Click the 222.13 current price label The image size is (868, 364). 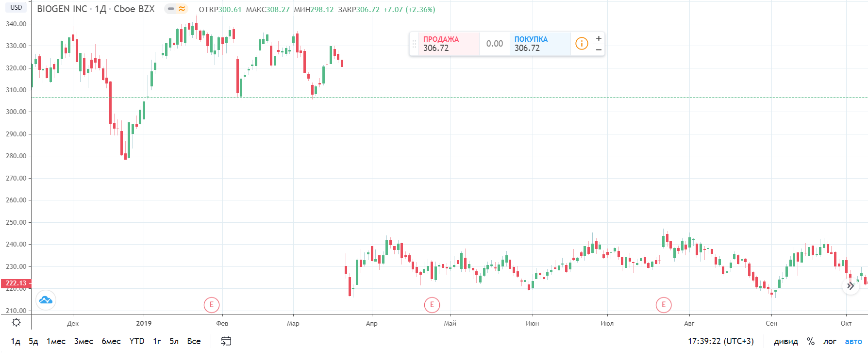16,283
